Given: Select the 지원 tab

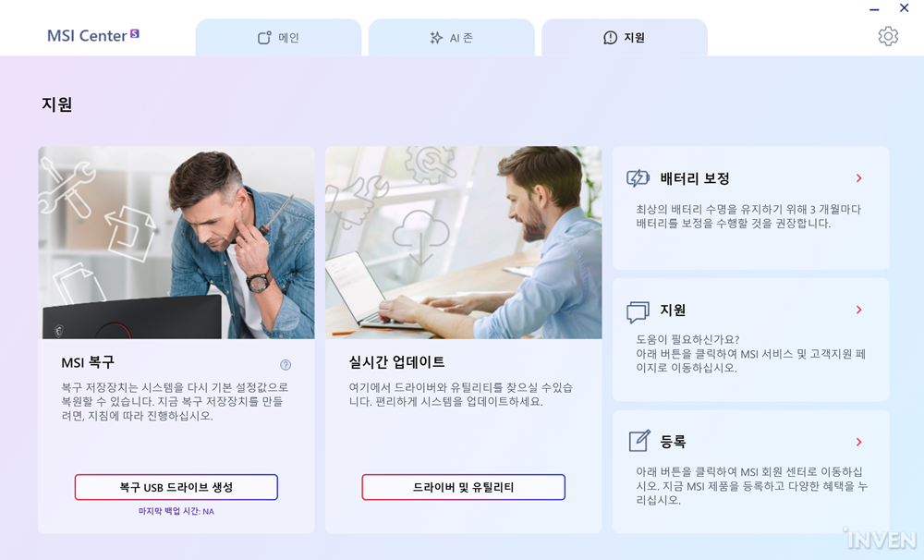Looking at the screenshot, I should pos(624,38).
